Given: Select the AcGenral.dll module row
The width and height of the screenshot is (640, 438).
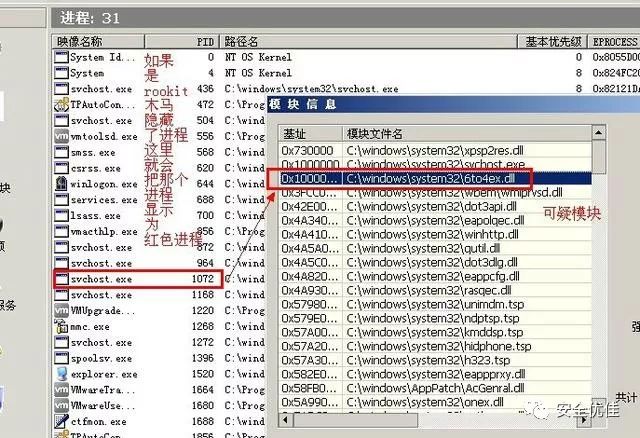Looking at the screenshot, I should coord(435,388).
